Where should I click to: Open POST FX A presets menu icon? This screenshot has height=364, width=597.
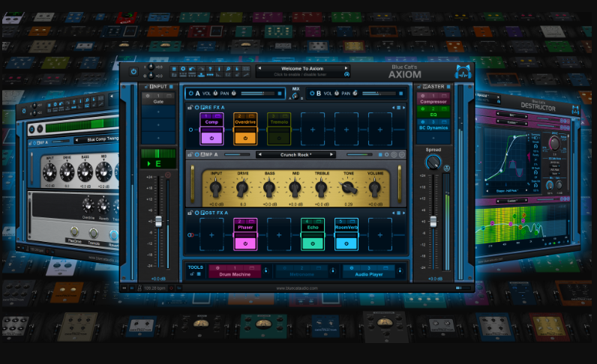tap(399, 213)
